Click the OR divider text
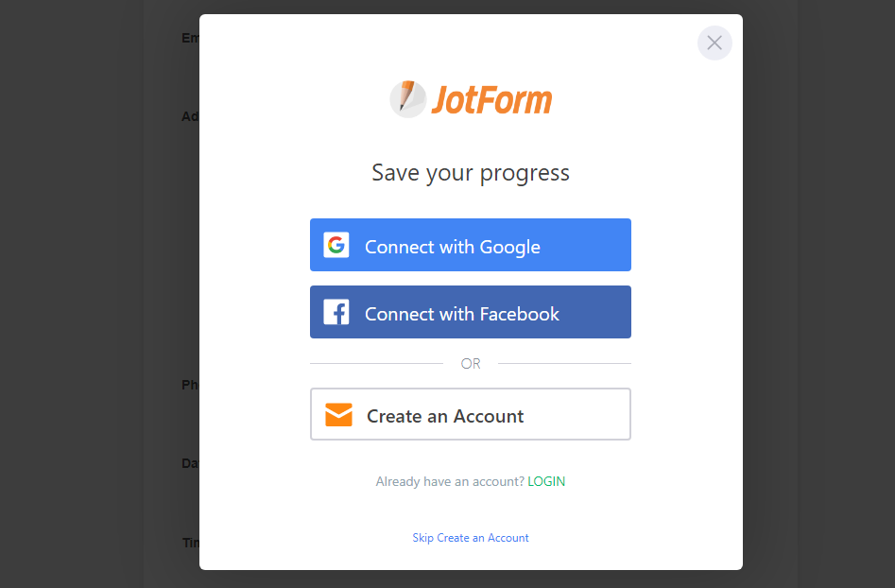 pyautogui.click(x=471, y=364)
